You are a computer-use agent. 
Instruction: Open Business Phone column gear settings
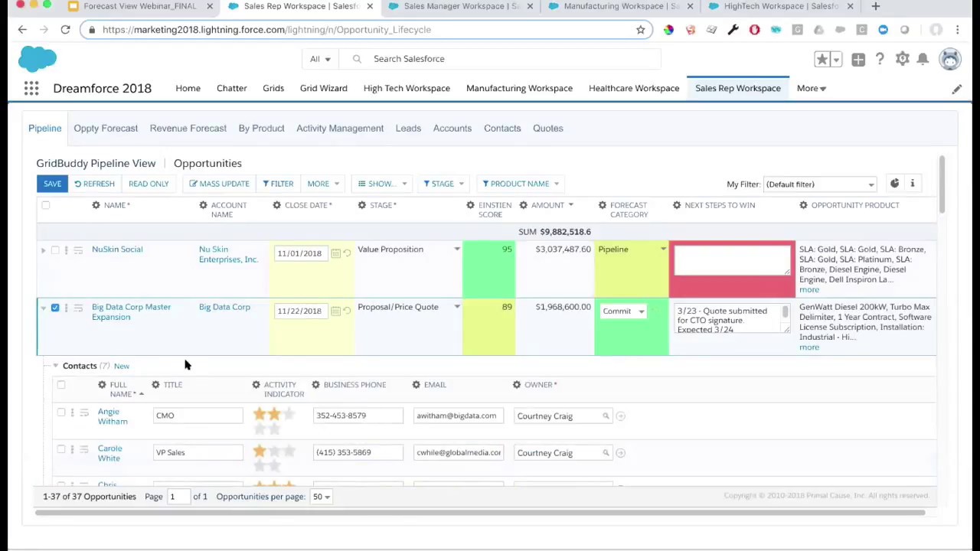(x=315, y=385)
